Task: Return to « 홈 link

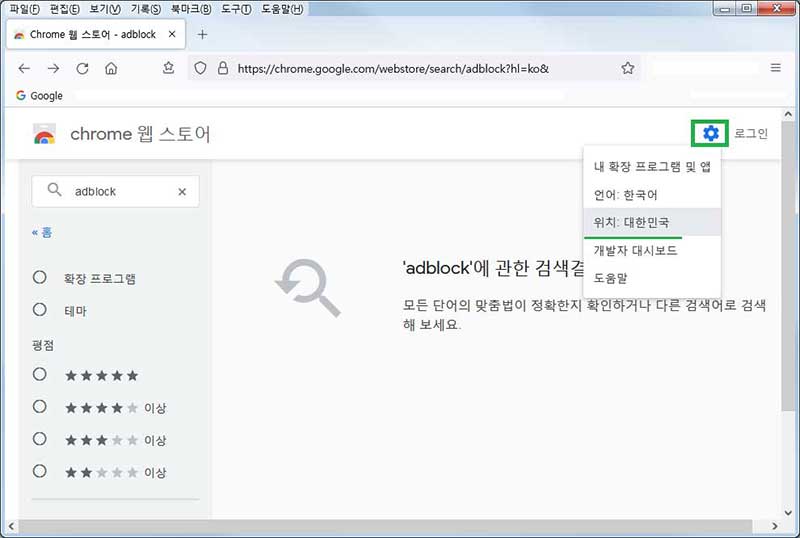Action: pyautogui.click(x=42, y=233)
